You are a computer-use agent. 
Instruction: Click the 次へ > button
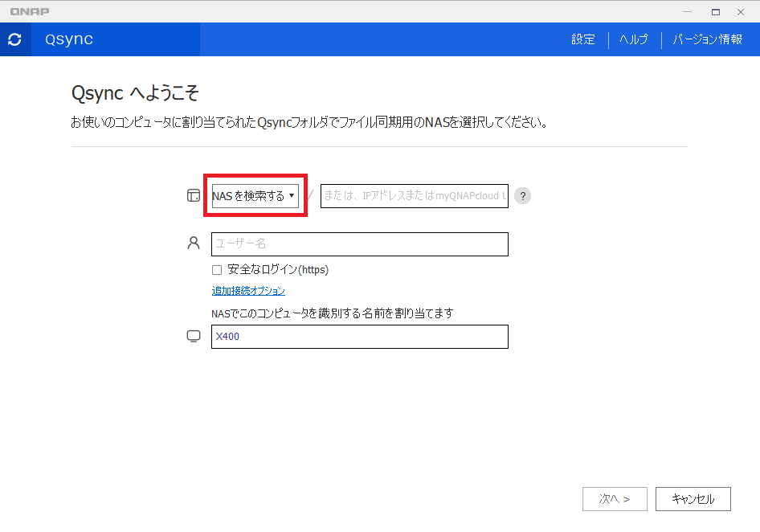[615, 499]
